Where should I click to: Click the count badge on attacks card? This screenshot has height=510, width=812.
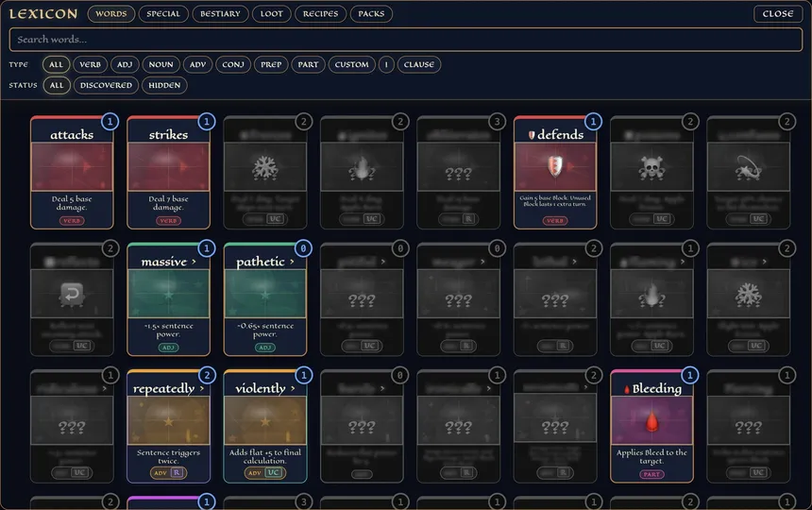tap(110, 122)
